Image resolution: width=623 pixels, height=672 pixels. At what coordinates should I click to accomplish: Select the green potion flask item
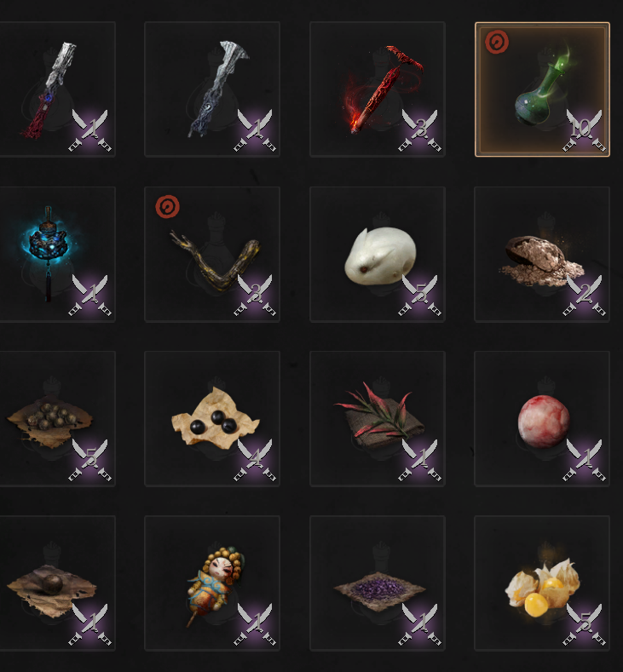(542, 89)
